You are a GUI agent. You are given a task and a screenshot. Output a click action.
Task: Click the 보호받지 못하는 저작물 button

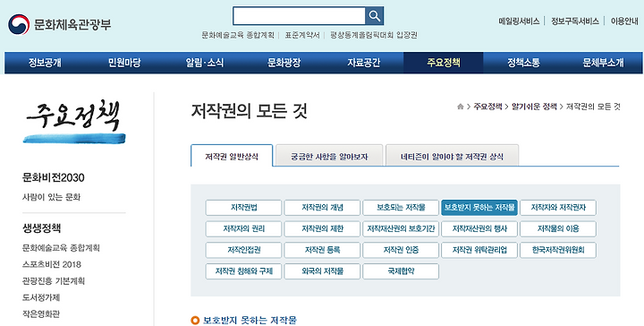pos(479,208)
